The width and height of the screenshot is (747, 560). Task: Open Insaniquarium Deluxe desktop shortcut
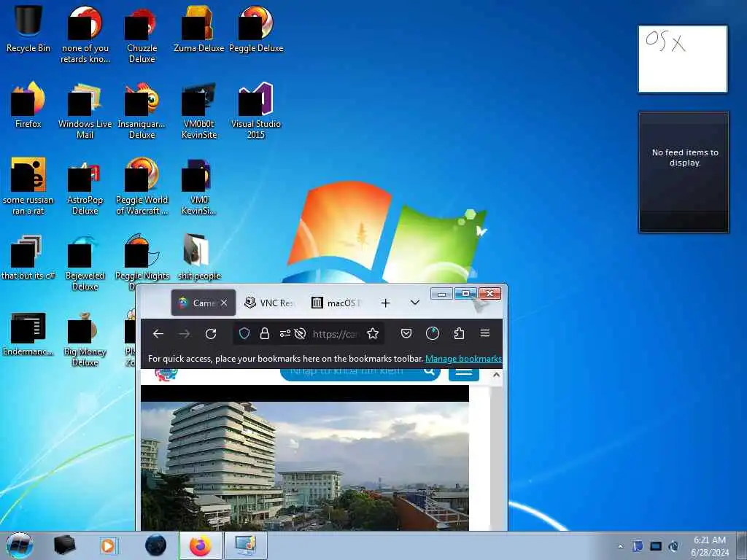pyautogui.click(x=142, y=110)
